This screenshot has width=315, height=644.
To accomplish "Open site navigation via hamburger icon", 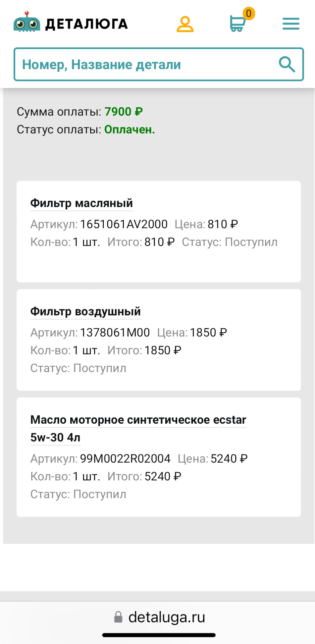I will point(291,23).
